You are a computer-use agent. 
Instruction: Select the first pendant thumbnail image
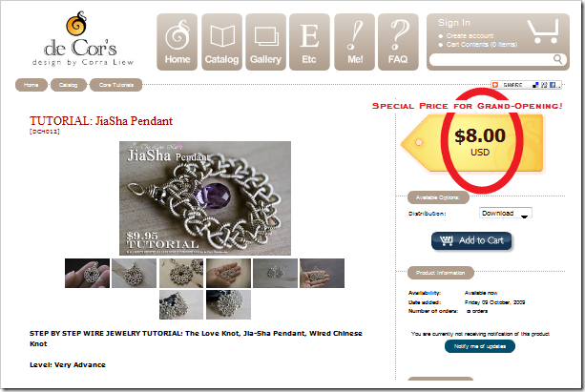pos(87,274)
